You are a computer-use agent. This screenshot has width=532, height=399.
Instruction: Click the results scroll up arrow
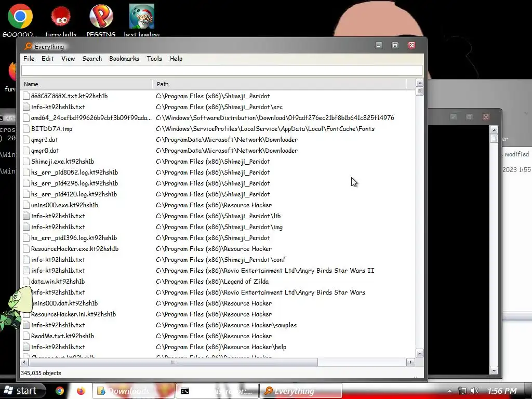point(419,83)
